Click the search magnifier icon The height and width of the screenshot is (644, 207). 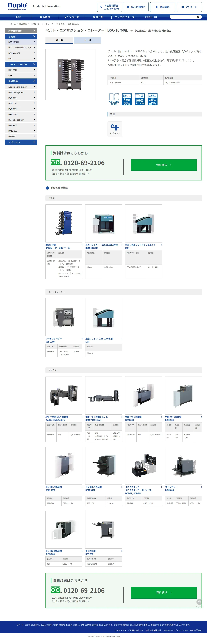coord(198,17)
